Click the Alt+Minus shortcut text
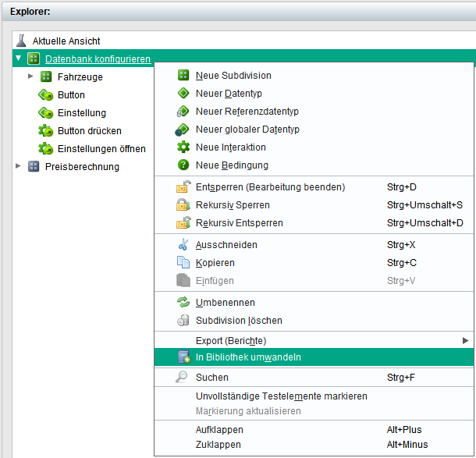Image resolution: width=476 pixels, height=458 pixels. coord(407,444)
